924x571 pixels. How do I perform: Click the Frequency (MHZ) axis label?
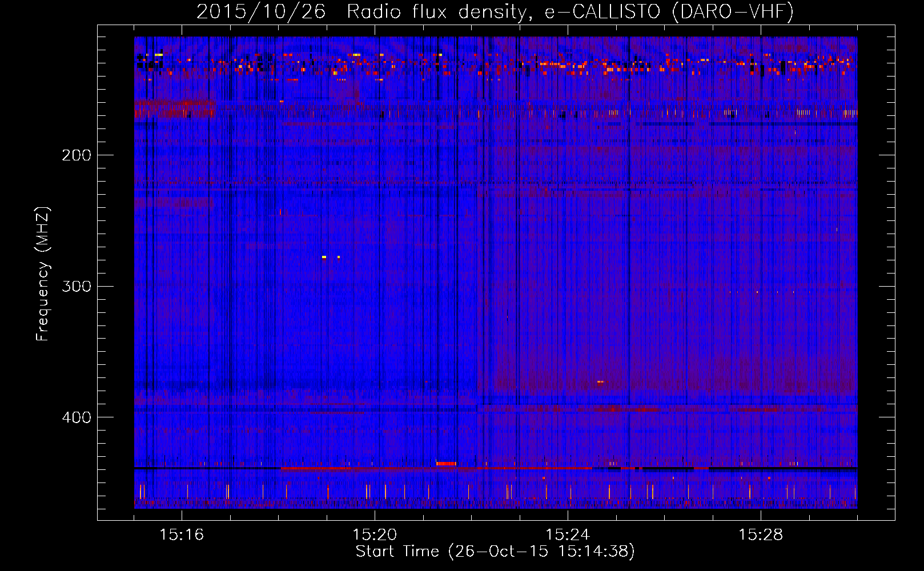(43, 274)
